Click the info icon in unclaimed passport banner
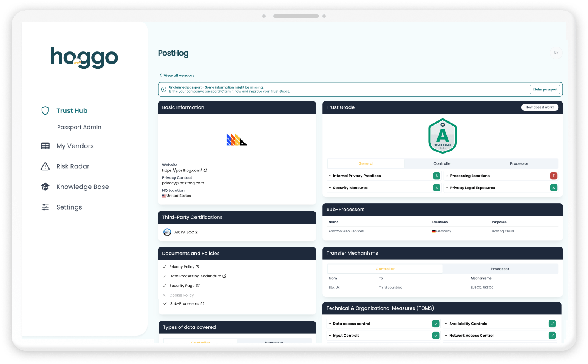Viewport: 588px width, 364px height. [164, 90]
